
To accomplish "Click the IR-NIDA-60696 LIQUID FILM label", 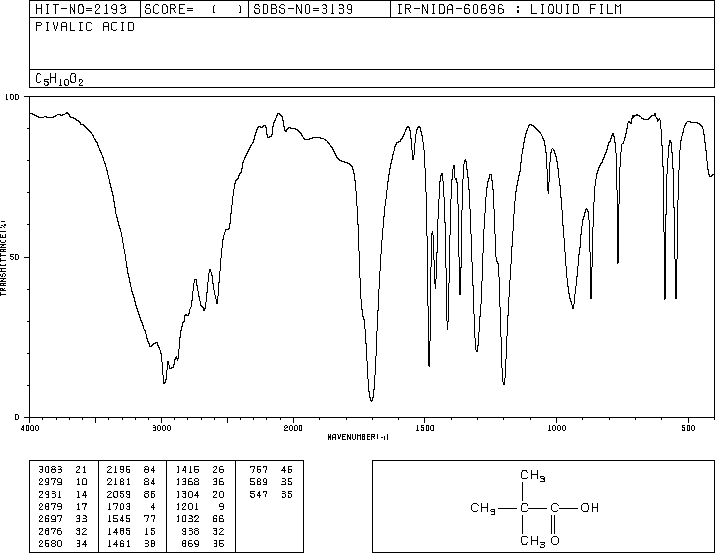I will tap(509, 9).
